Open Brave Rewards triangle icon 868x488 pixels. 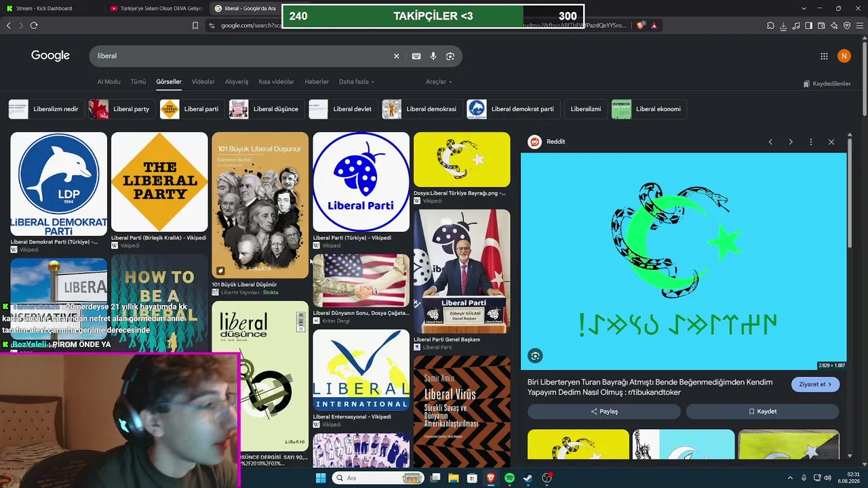654,25
